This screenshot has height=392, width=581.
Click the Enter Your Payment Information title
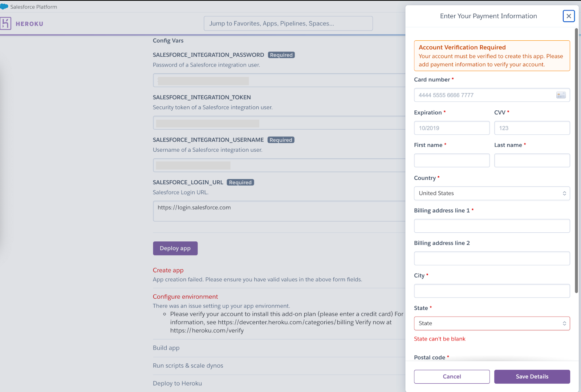488,16
